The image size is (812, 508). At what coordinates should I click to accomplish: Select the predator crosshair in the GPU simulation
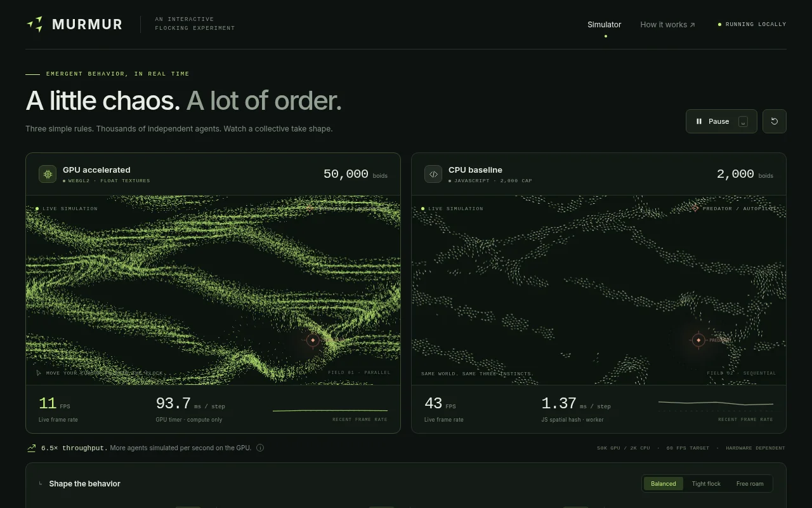(313, 340)
